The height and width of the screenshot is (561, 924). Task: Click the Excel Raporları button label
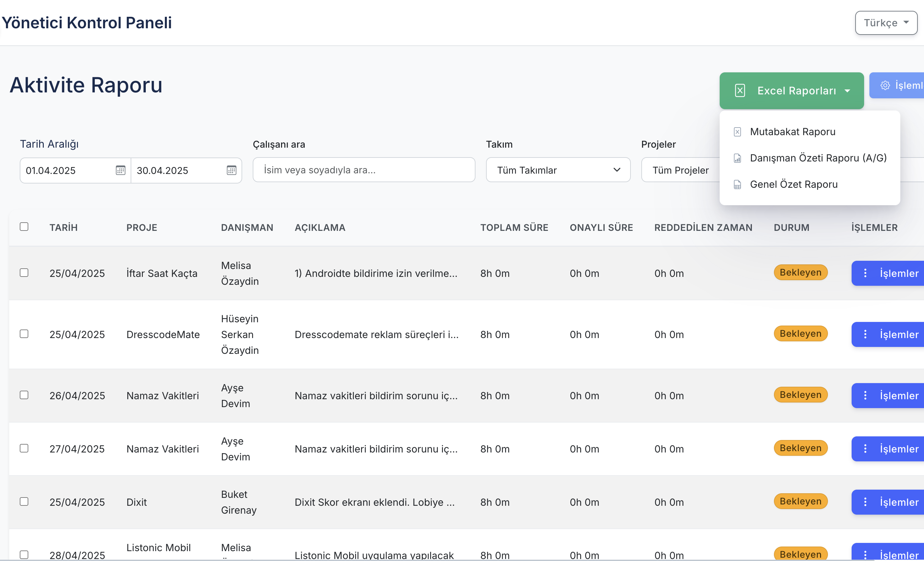797,91
